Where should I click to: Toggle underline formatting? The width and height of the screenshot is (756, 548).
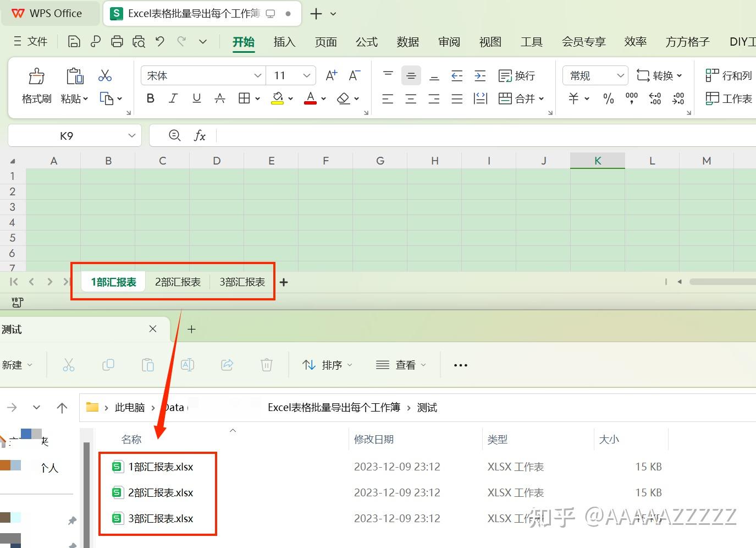tap(196, 98)
